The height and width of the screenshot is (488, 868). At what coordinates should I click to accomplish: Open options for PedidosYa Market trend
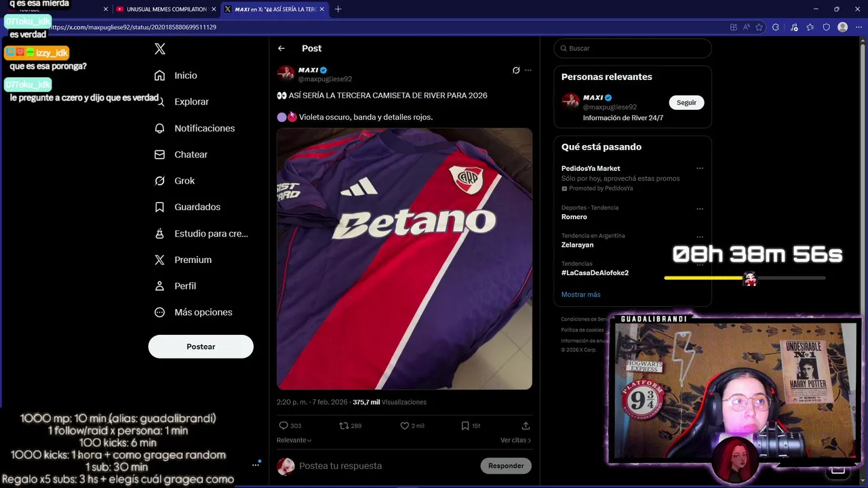point(700,168)
